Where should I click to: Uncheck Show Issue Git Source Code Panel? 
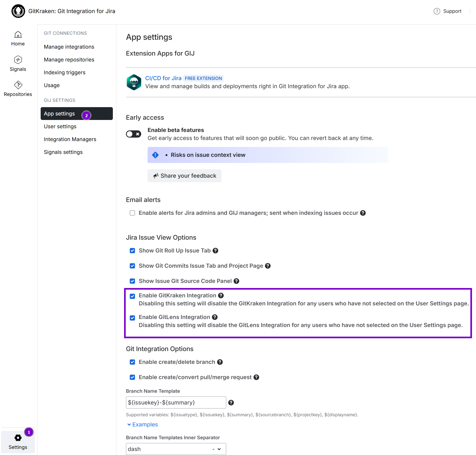coord(132,281)
